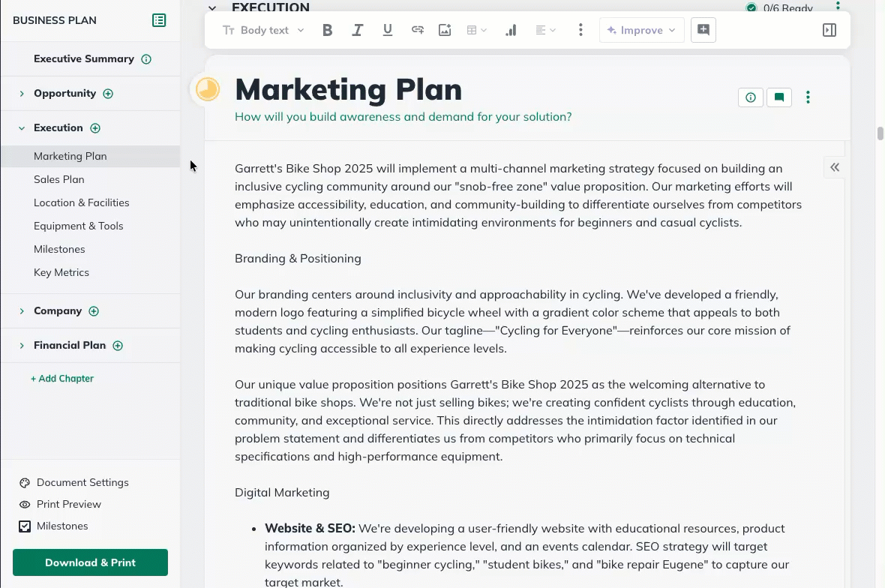Toggle bold formatting in the toolbar
The width and height of the screenshot is (885, 588).
pos(327,30)
